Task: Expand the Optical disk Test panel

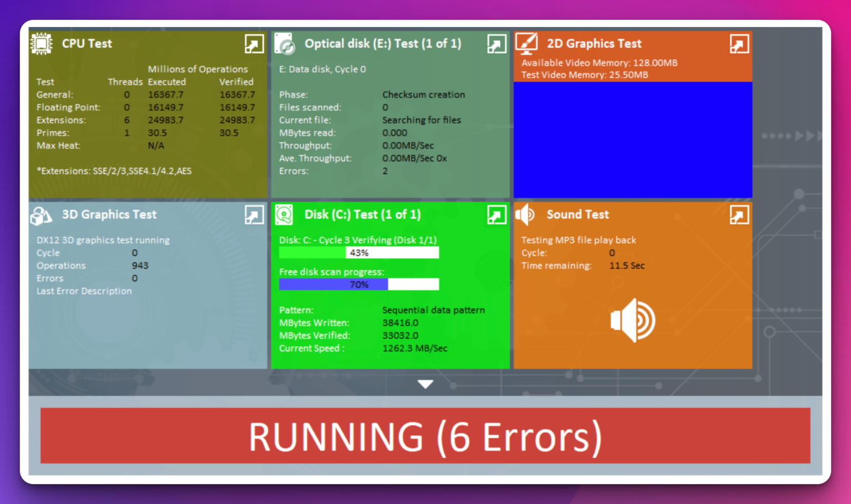Action: (x=496, y=44)
